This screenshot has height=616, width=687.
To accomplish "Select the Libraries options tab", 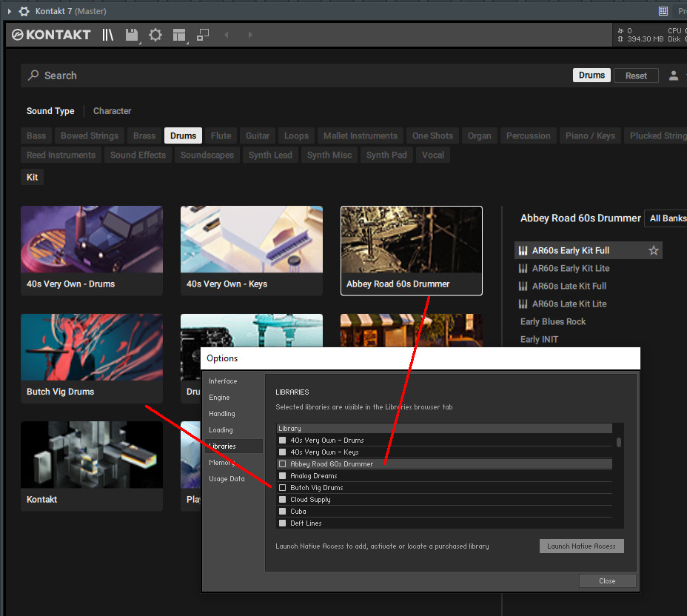I will click(x=234, y=446).
